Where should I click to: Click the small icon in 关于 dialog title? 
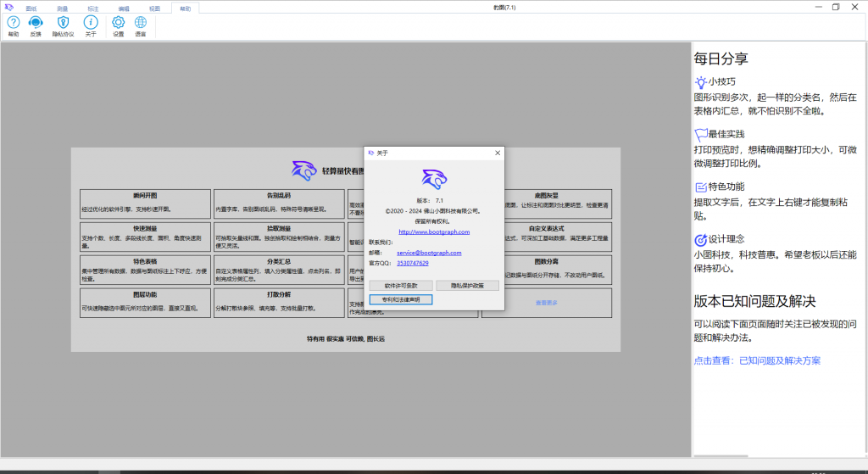coord(371,153)
